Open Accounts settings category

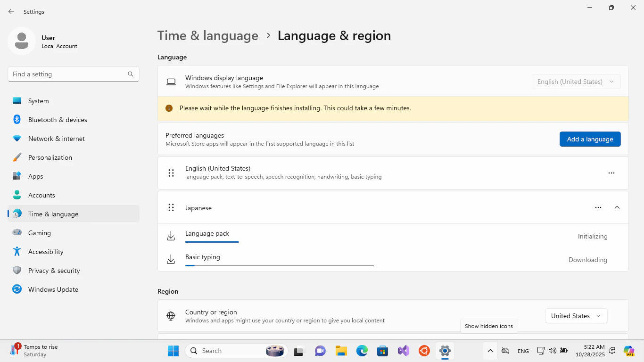click(x=74, y=195)
